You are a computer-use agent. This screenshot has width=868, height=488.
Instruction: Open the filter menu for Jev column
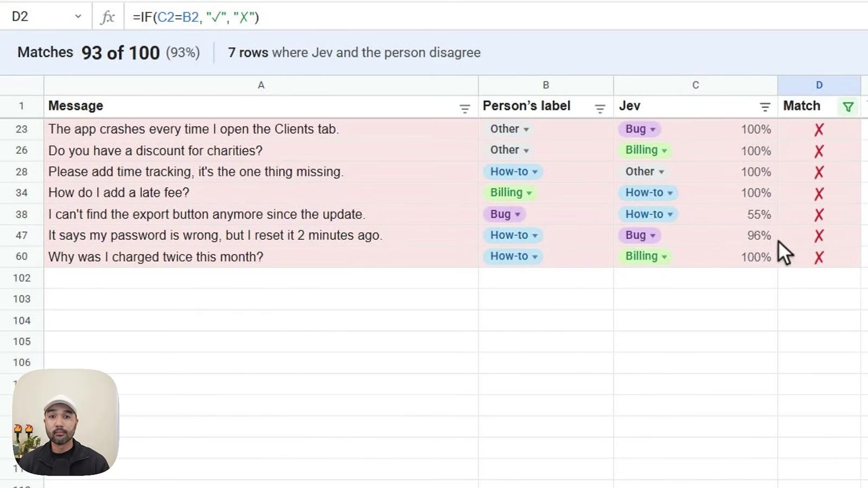click(x=764, y=107)
